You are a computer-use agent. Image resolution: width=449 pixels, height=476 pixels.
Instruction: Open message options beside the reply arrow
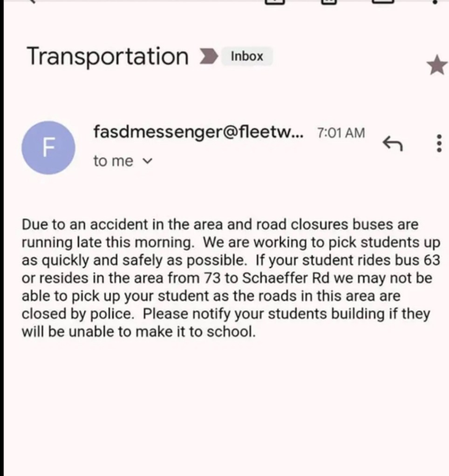click(437, 144)
